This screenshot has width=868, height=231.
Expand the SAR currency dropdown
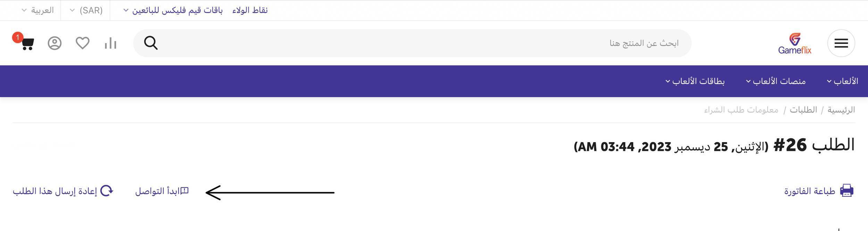87,10
